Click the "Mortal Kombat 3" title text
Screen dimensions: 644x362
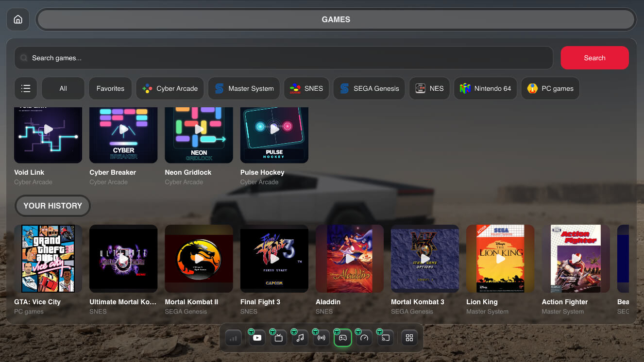point(418,302)
